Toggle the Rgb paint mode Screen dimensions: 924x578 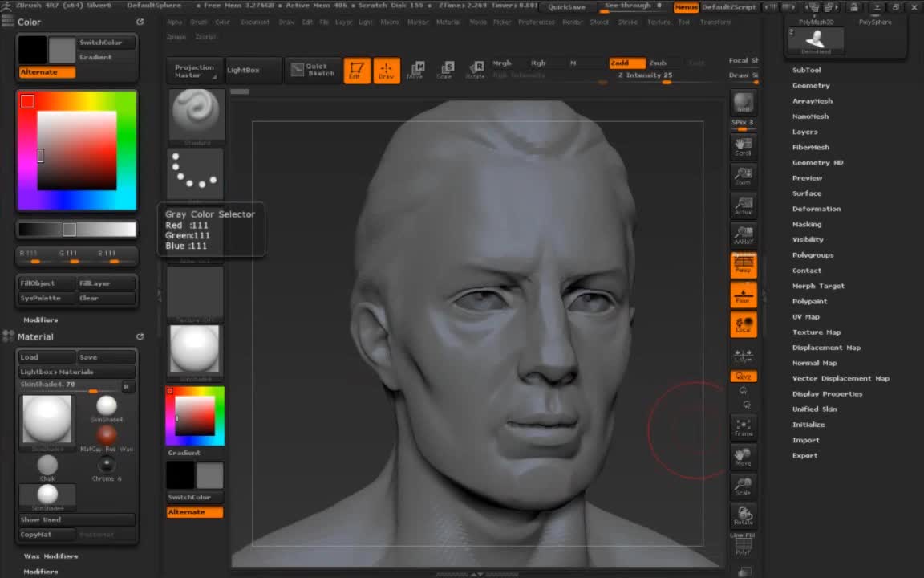click(x=538, y=63)
